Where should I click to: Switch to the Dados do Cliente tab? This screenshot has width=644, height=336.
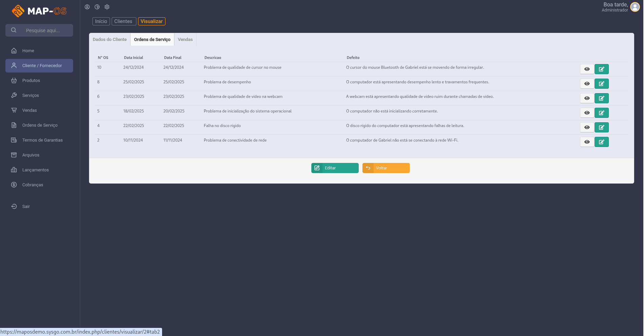tap(110, 40)
